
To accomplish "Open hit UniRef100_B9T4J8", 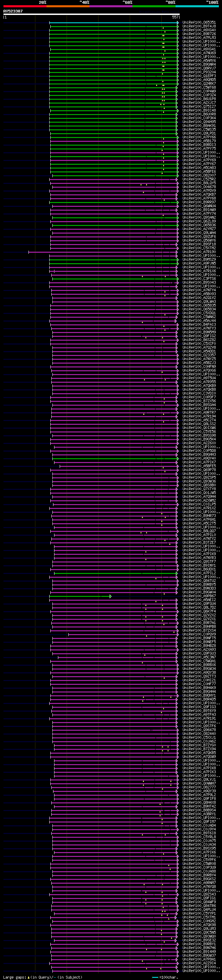I will tap(199, 26).
